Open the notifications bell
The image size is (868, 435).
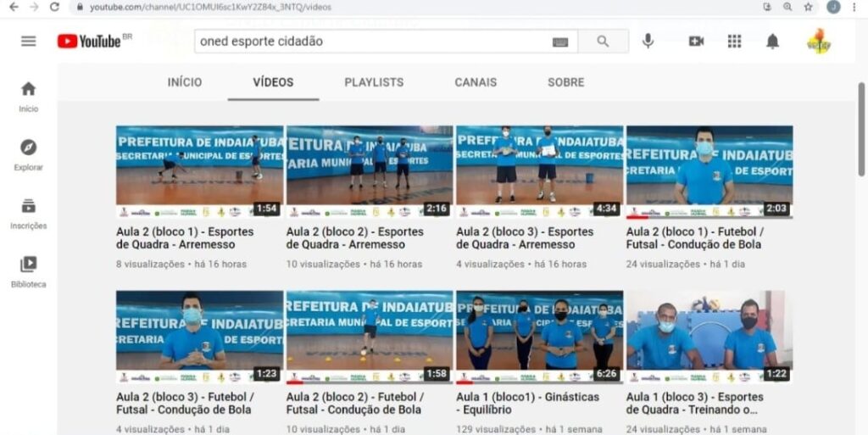[x=772, y=41]
